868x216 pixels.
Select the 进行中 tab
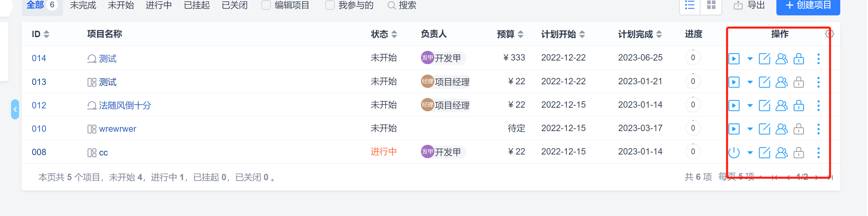pos(158,5)
